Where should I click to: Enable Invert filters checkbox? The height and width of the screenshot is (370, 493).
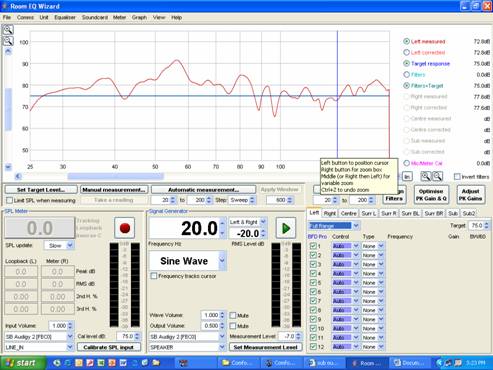coord(457,177)
